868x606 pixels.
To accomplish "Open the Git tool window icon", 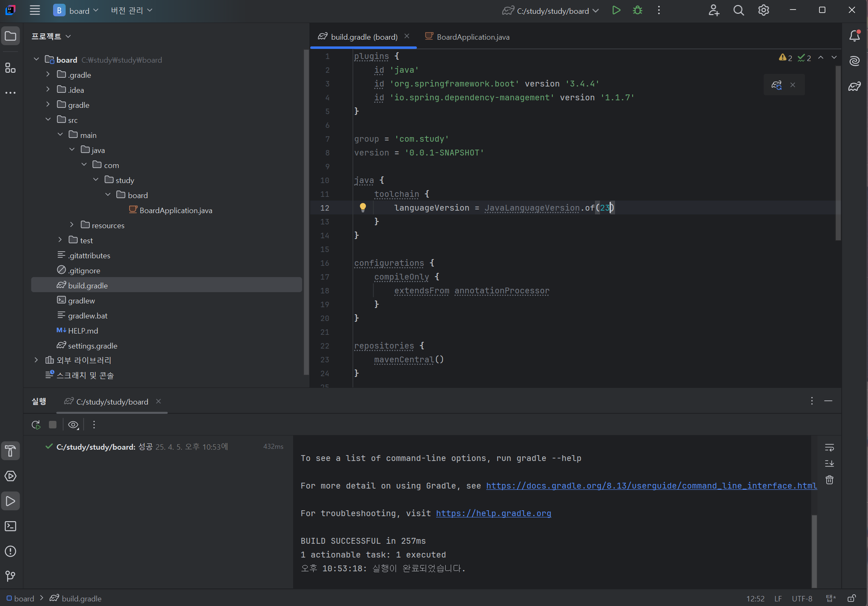I will [10, 576].
